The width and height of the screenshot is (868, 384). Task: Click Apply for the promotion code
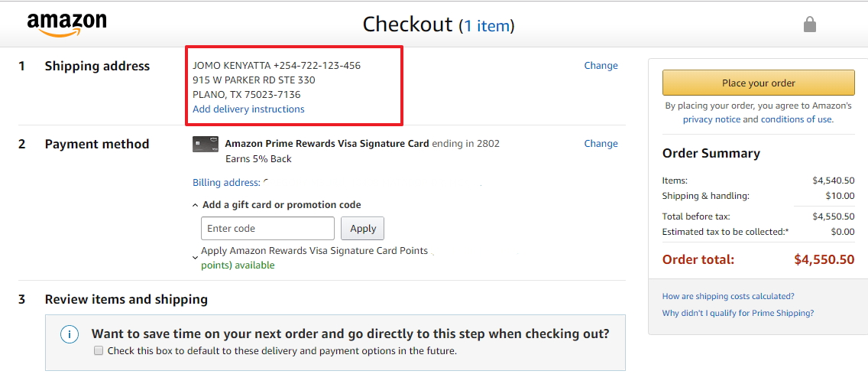(x=363, y=229)
